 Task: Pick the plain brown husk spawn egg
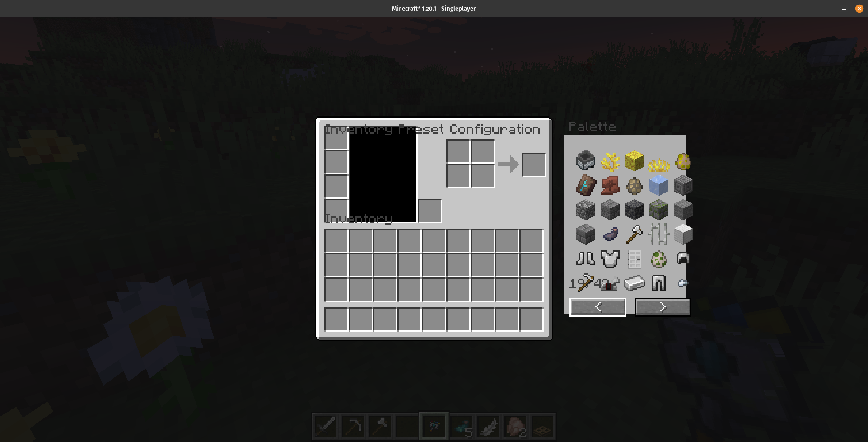click(x=635, y=185)
